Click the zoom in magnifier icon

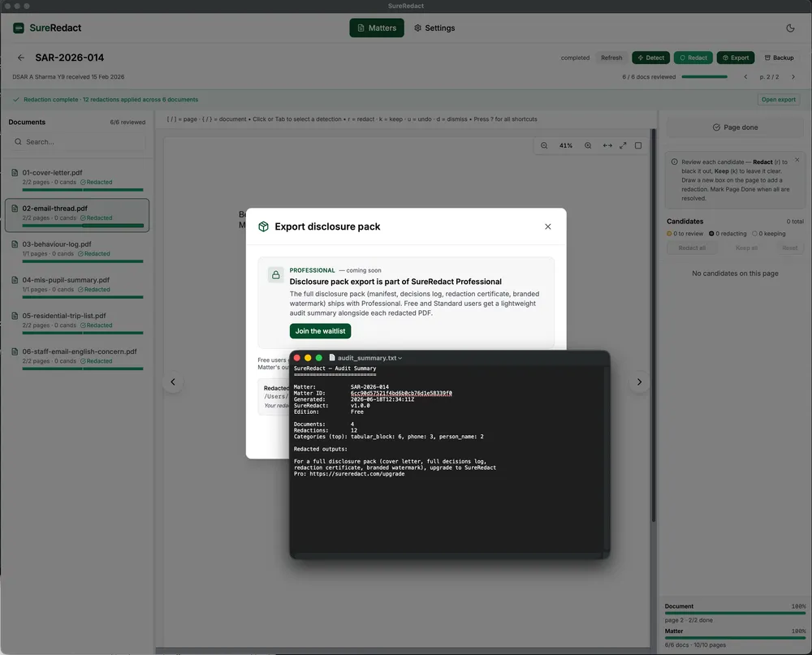tap(588, 145)
